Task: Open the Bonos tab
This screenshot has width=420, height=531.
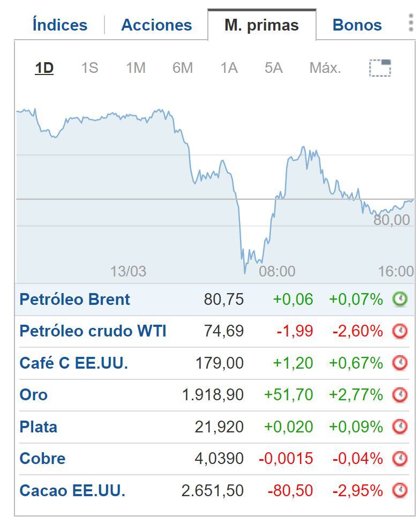Action: click(x=356, y=24)
